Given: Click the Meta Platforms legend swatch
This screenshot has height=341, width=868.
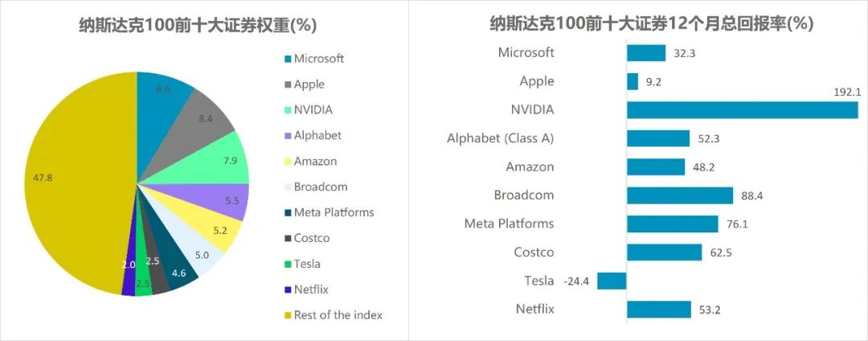Looking at the screenshot, I should coord(287,213).
